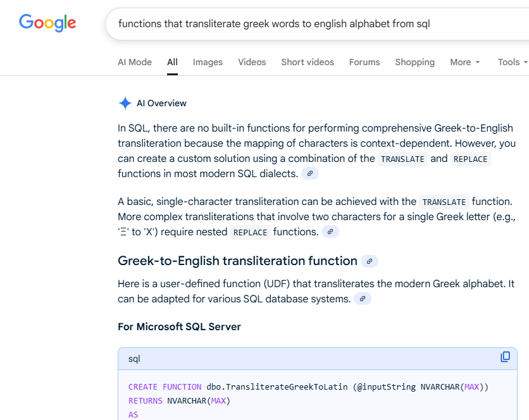Open source link beside transliteration function heading

click(x=370, y=261)
